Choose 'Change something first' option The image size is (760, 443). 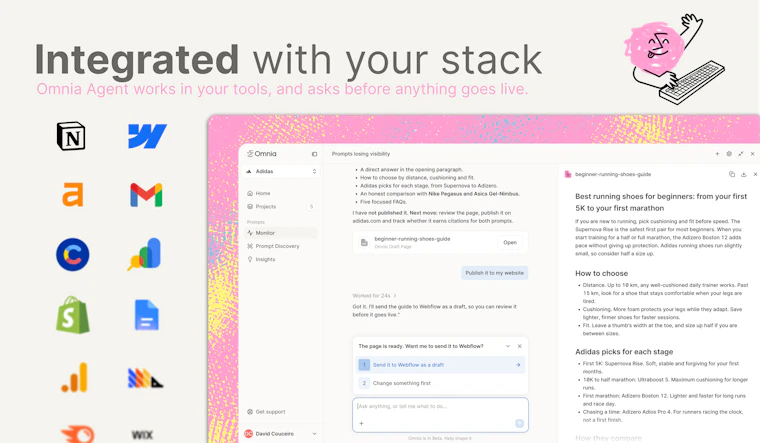[440, 383]
